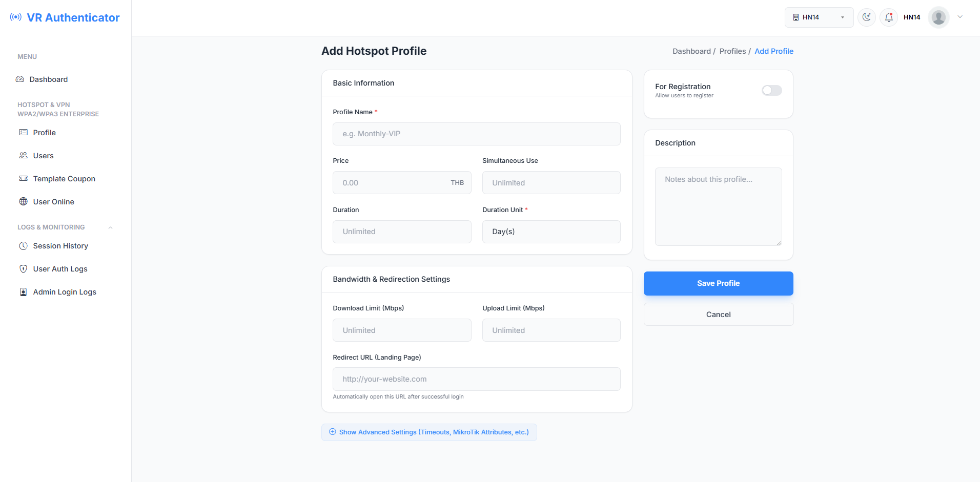Image resolution: width=980 pixels, height=482 pixels.
Task: Open notifications bell icon
Action: pyautogui.click(x=889, y=17)
